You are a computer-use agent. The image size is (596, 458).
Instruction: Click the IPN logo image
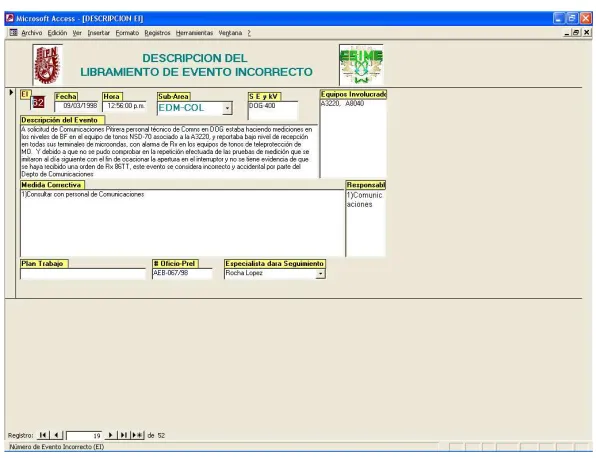[47, 65]
